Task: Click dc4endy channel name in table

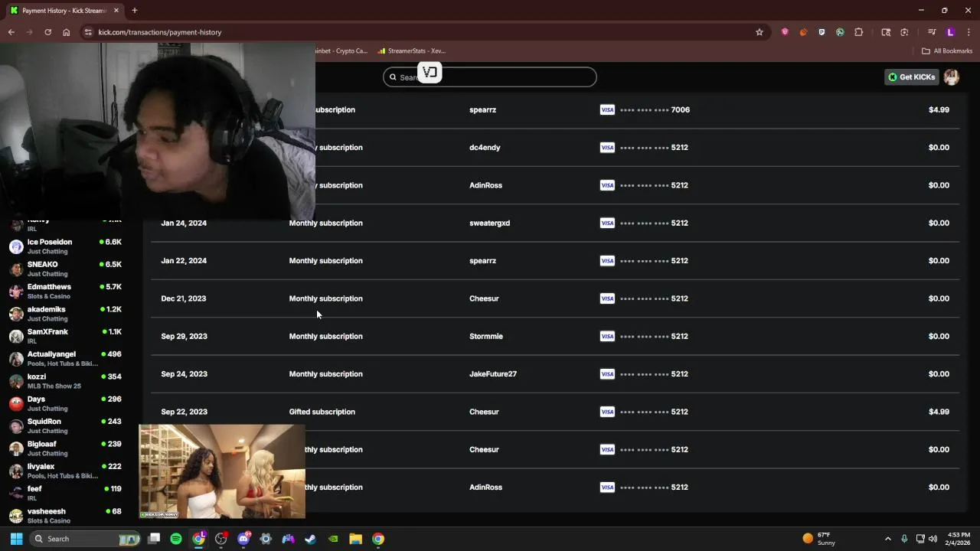Action: click(x=485, y=147)
